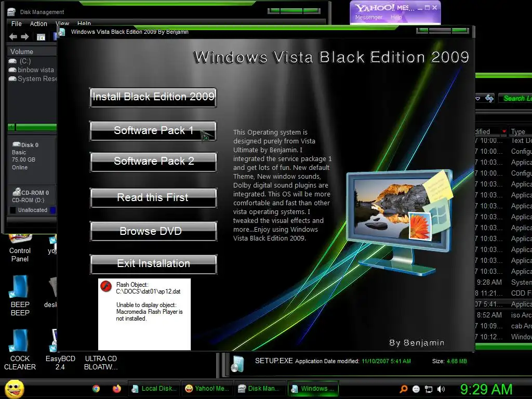The width and height of the screenshot is (532, 399).
Task: Open Software Pack 1
Action: (153, 130)
